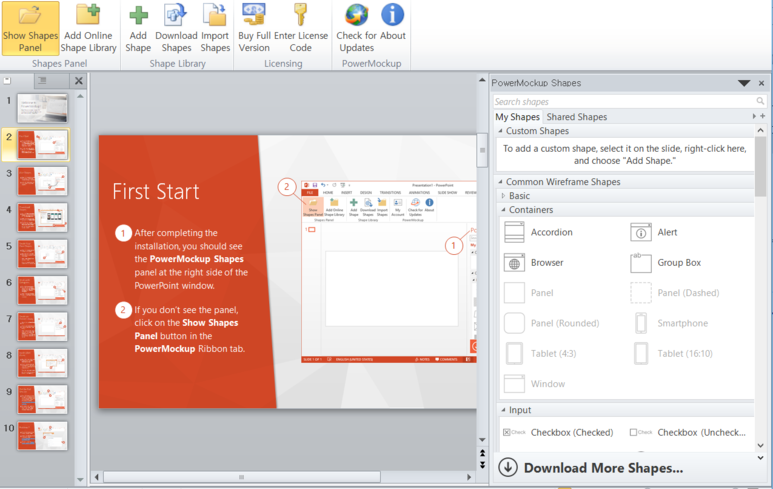Click the Licensing group label
Image resolution: width=773 pixels, height=489 pixels.
283,64
